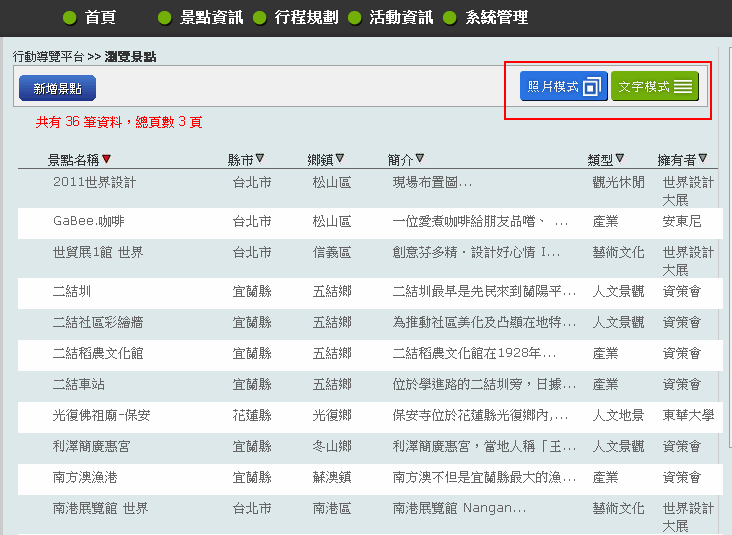Image resolution: width=732 pixels, height=535 pixels.
Task: Click 瀏覽景點 in the breadcrumb
Action: 130,57
